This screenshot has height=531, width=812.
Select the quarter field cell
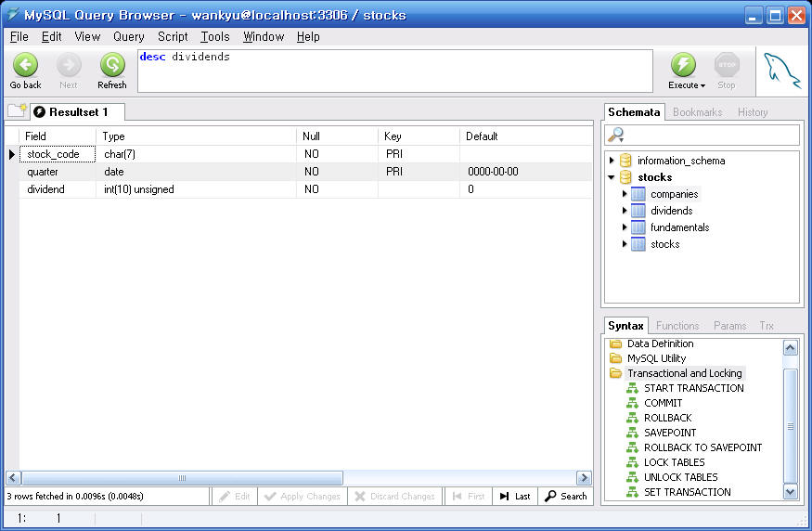tap(58, 172)
